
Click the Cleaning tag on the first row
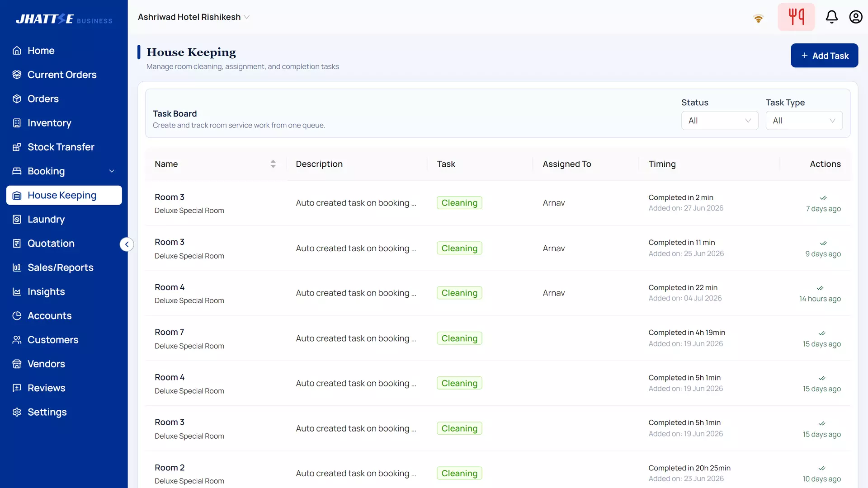(x=459, y=203)
